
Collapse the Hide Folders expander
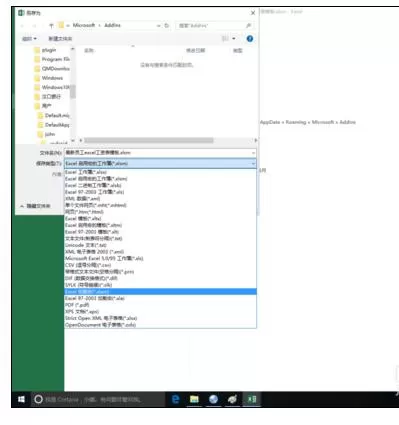coord(35,206)
